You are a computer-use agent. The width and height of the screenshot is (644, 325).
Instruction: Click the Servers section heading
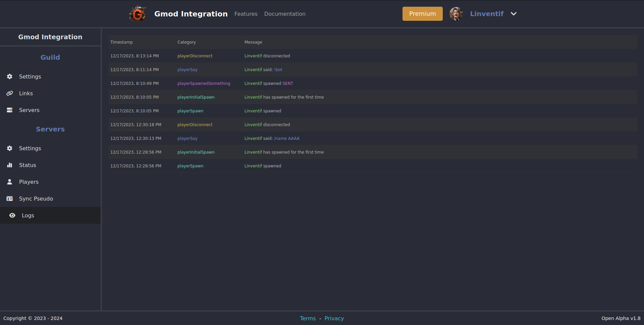point(50,129)
